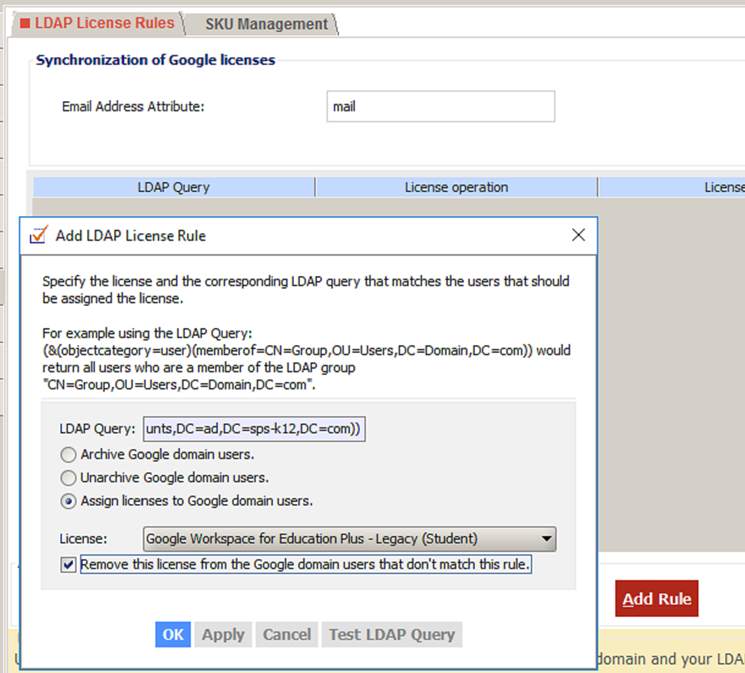Run Test LDAP Query

pyautogui.click(x=392, y=634)
